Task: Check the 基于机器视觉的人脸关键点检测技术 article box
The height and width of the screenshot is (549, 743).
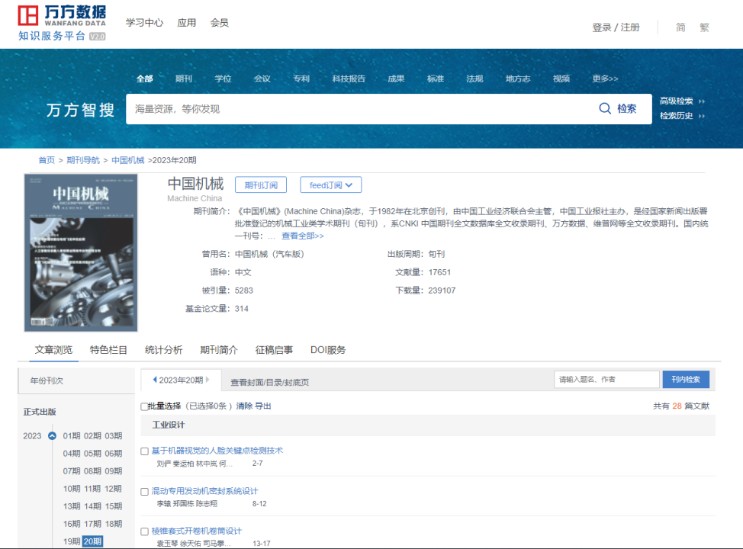Action: [x=145, y=451]
